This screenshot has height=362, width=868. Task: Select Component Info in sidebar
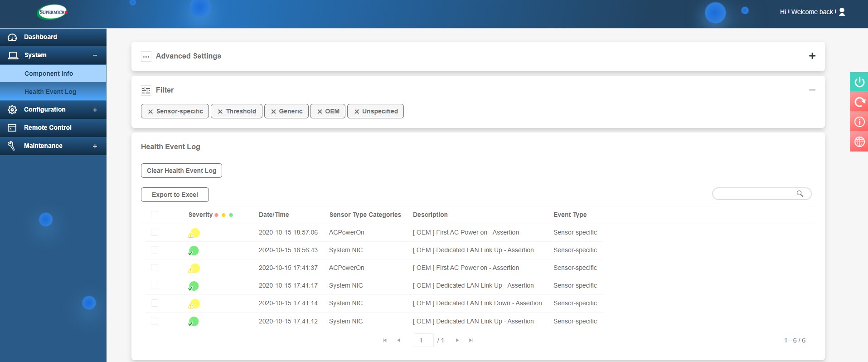click(x=53, y=73)
